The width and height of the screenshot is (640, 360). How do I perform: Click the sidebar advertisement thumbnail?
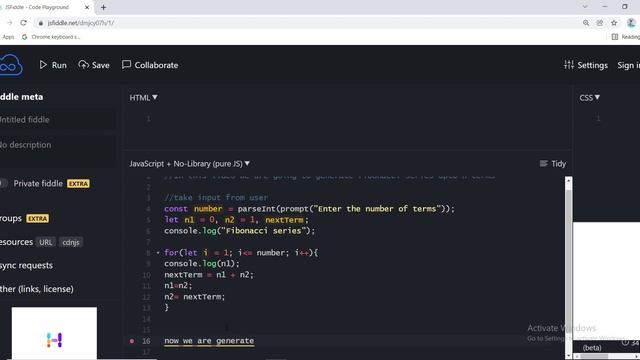[54, 333]
